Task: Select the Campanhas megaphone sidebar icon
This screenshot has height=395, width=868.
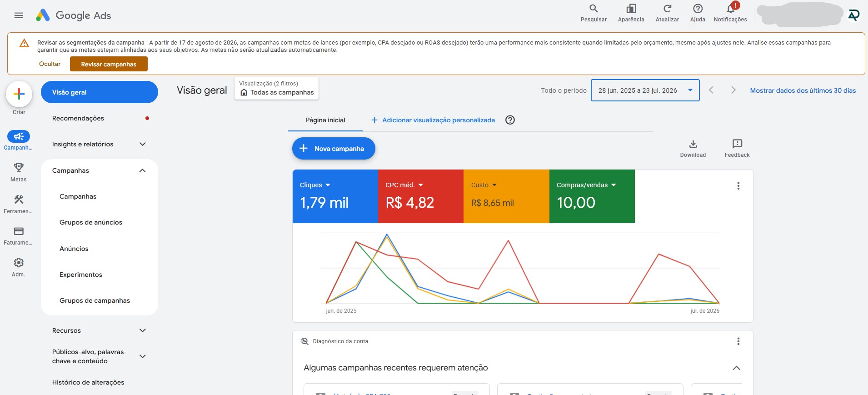Action: point(19,136)
